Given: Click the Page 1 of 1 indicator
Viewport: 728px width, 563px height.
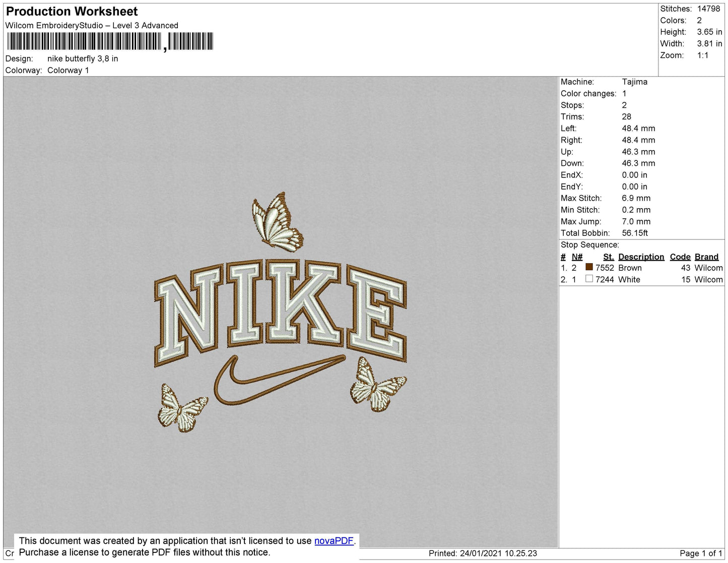Looking at the screenshot, I should 701,553.
